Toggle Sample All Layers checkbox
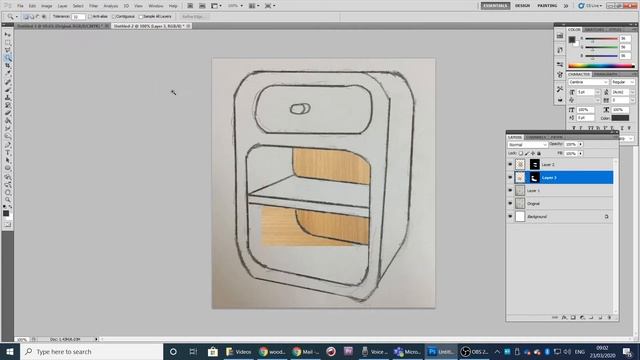The width and height of the screenshot is (640, 360). click(141, 17)
